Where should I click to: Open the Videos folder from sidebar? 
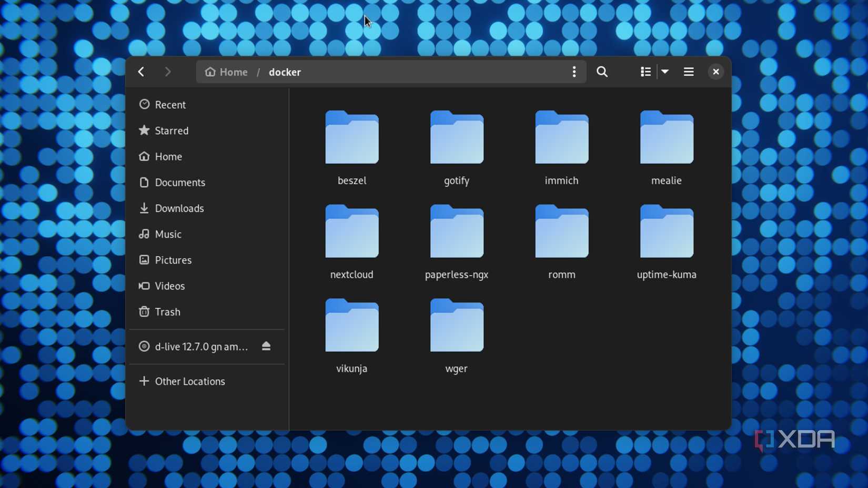coord(169,286)
